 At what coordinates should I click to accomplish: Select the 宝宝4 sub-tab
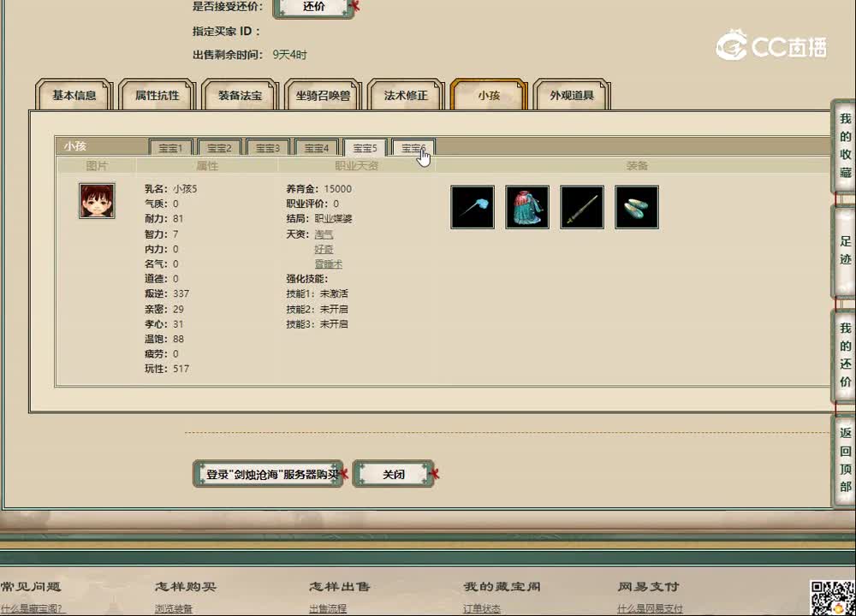pyautogui.click(x=316, y=148)
